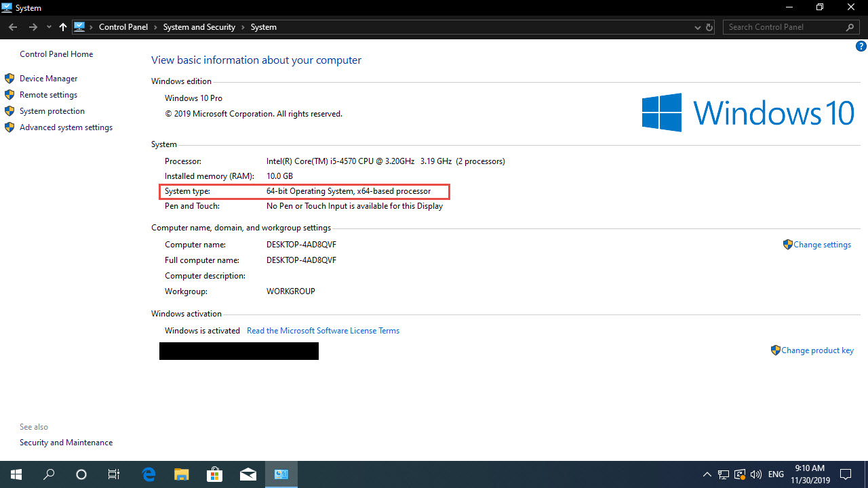Select the processor text Intel Core i5-4570

pyautogui.click(x=386, y=161)
